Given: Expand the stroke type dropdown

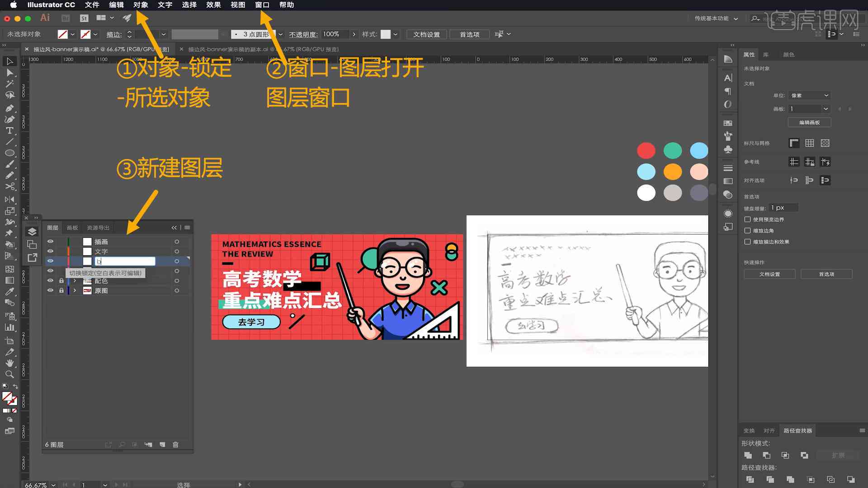Looking at the screenshot, I should coord(278,34).
